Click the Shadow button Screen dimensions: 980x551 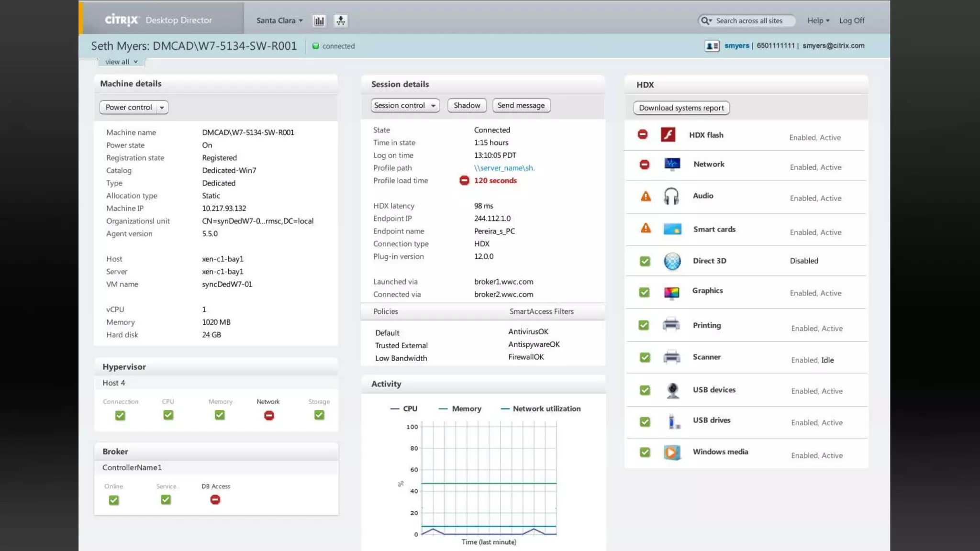(x=467, y=105)
